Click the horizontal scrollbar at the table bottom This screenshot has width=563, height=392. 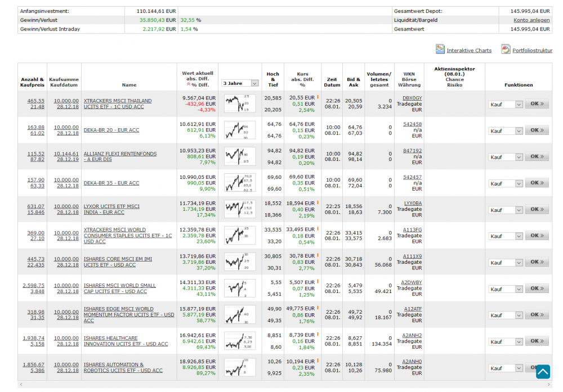click(281, 385)
